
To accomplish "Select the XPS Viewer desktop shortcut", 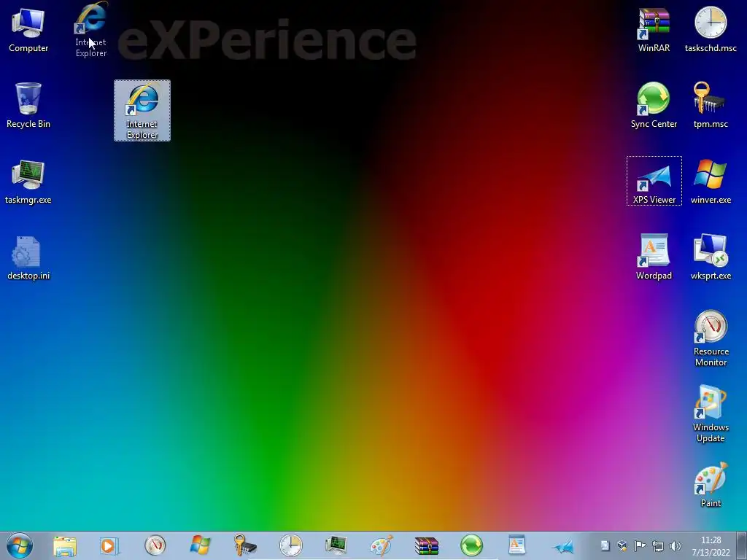I will point(654,181).
